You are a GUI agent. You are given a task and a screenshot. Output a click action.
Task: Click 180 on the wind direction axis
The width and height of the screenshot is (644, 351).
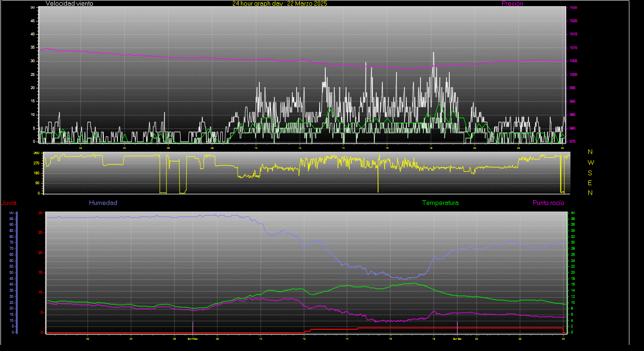pyautogui.click(x=37, y=173)
